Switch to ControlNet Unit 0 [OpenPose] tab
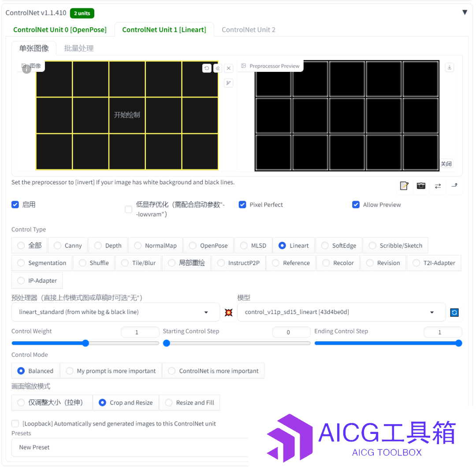476x467 pixels. click(x=60, y=30)
